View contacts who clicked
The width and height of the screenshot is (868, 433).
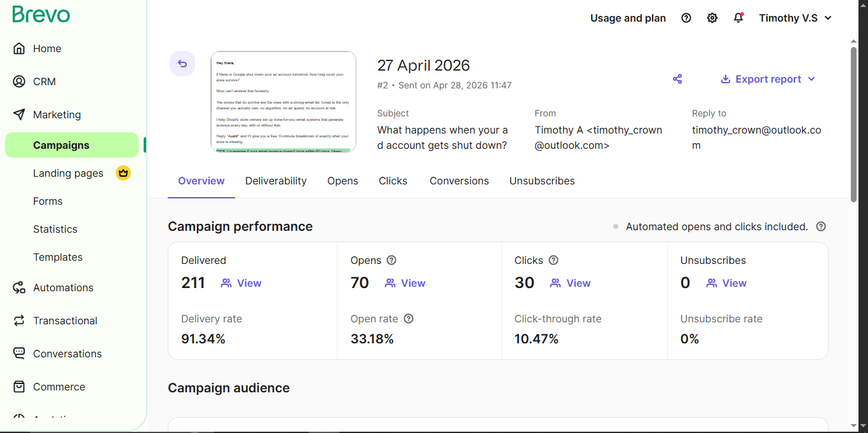(570, 283)
